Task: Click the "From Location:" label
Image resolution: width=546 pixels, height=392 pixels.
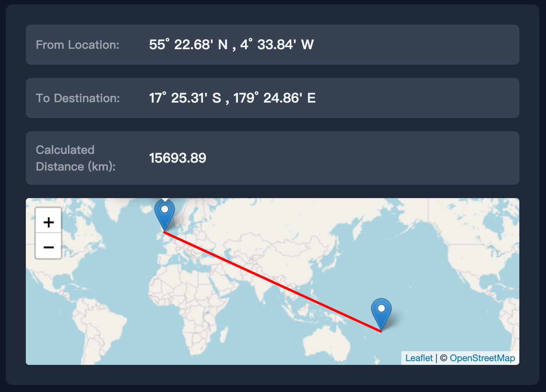Action: 78,45
